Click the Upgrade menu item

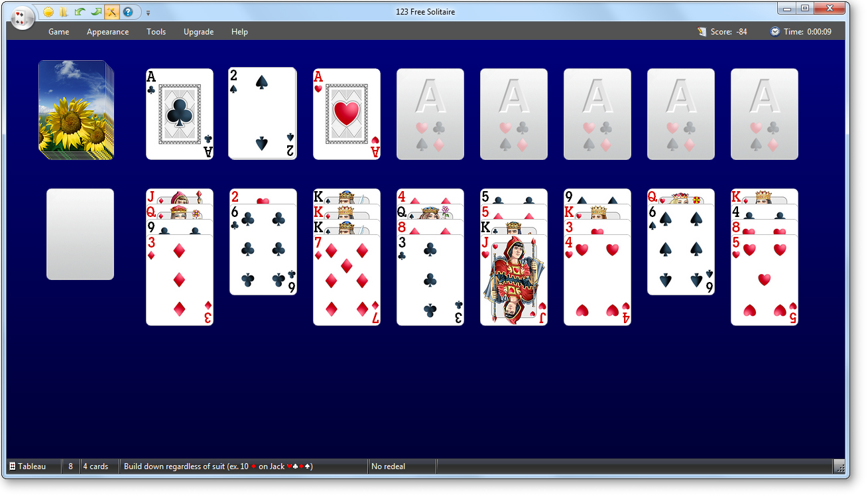coord(198,32)
